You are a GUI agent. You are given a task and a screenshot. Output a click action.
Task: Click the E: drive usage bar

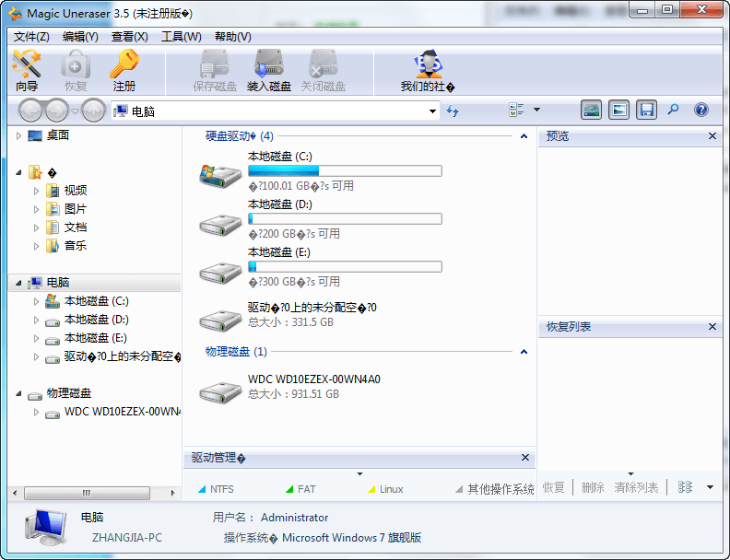(345, 267)
